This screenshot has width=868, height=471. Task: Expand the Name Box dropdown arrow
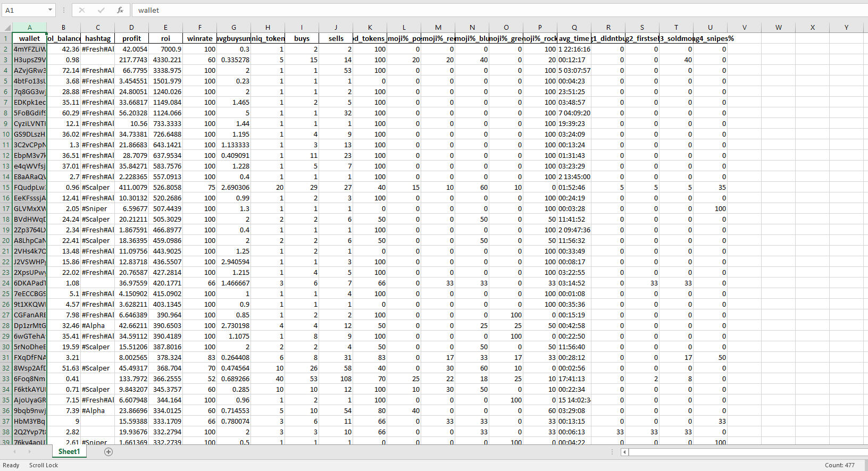pyautogui.click(x=50, y=10)
